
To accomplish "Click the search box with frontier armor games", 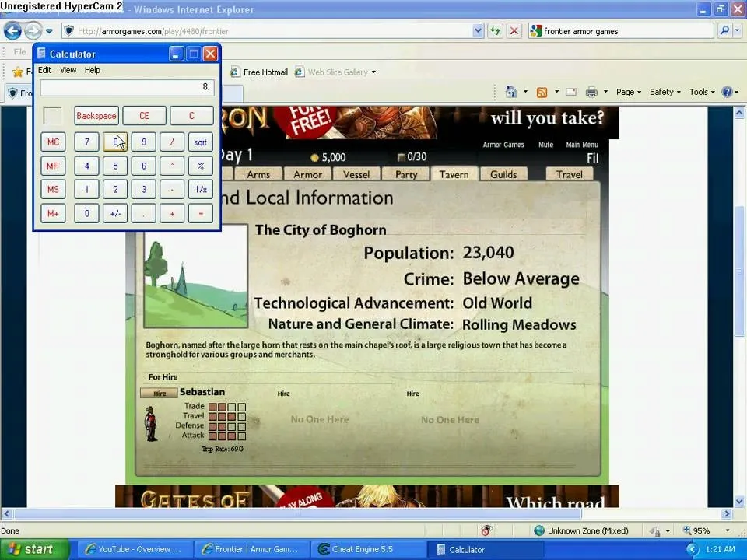I will [x=621, y=31].
